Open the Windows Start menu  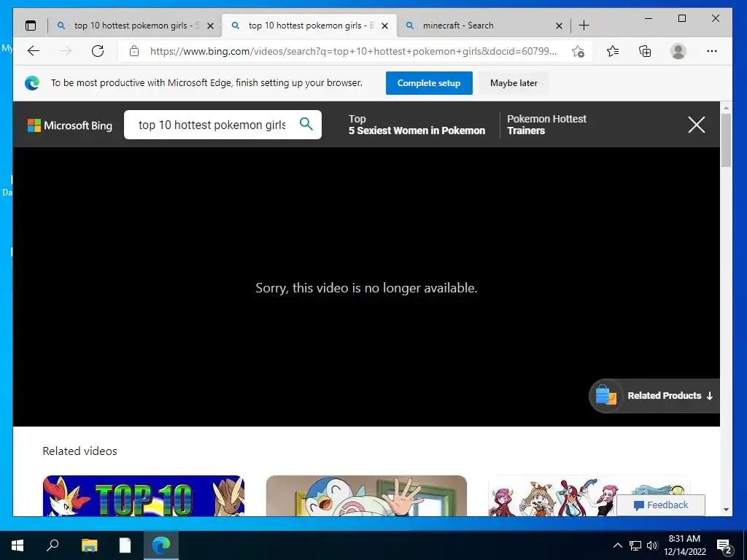point(18,545)
